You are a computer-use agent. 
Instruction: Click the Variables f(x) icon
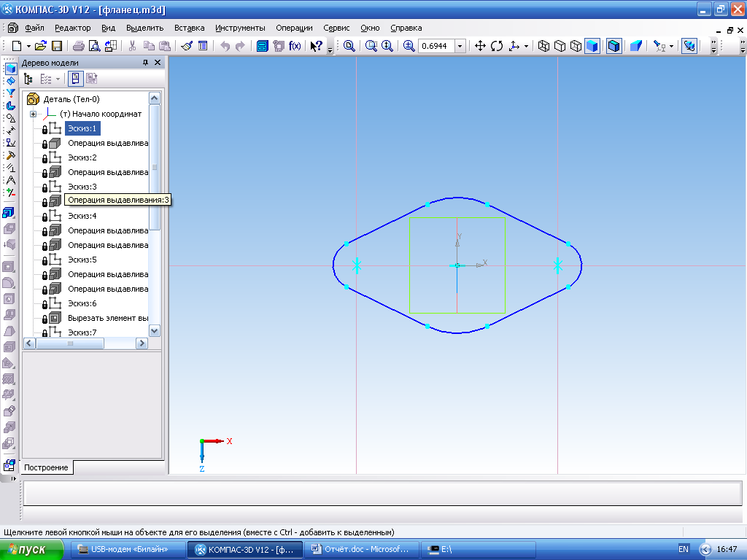click(295, 46)
